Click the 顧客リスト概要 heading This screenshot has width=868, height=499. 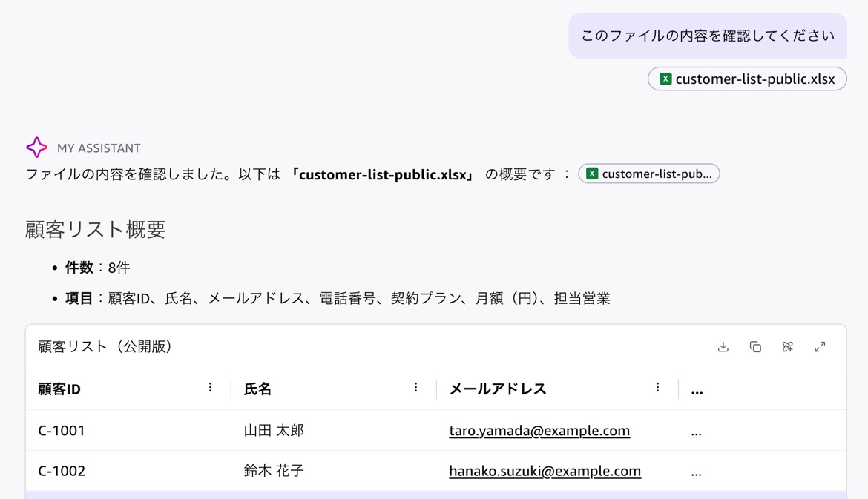(95, 230)
